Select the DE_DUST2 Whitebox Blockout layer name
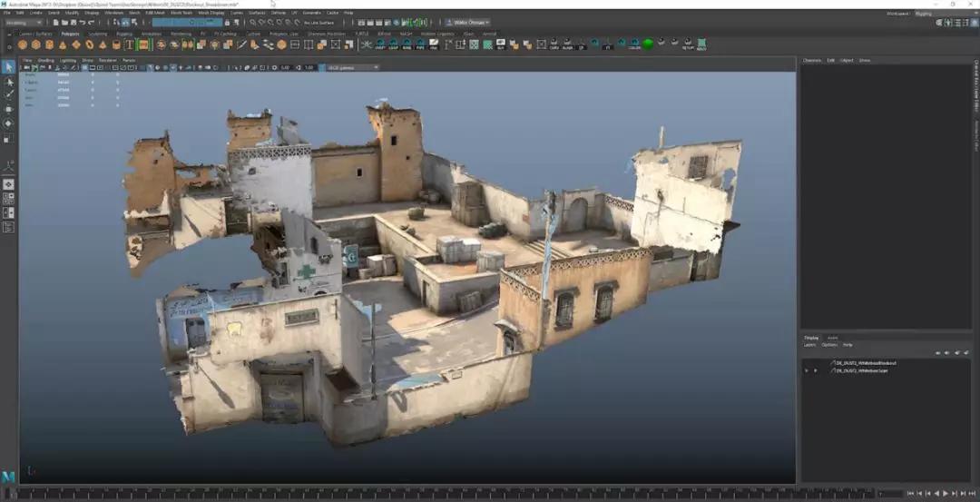Viewport: 980px width, 502px height. click(x=867, y=362)
